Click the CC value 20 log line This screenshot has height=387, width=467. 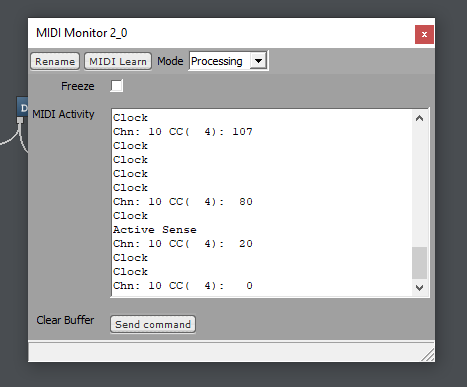coord(183,244)
